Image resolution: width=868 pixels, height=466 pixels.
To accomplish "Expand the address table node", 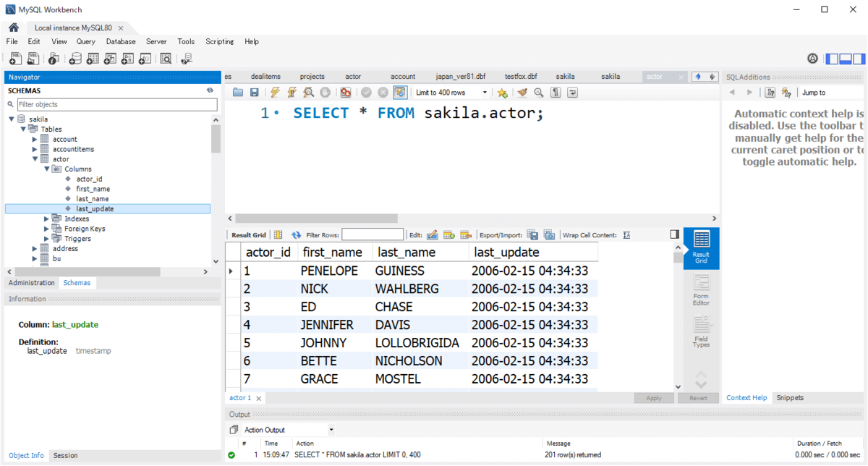I will (35, 248).
